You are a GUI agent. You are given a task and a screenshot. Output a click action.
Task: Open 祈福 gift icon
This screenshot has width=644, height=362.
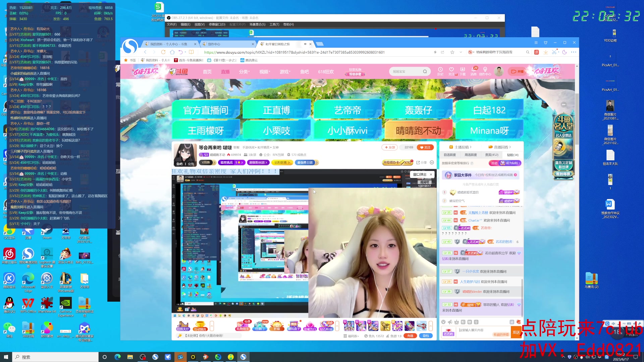[x=277, y=326]
